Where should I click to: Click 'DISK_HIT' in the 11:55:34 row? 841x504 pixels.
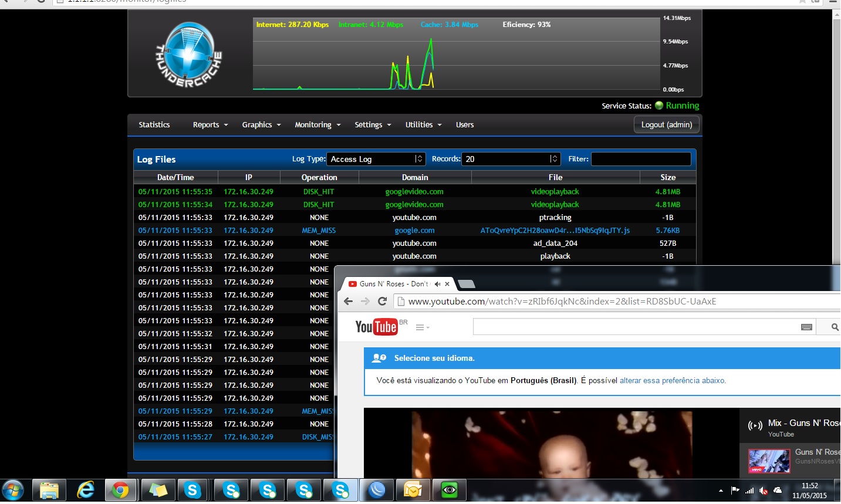coord(319,205)
